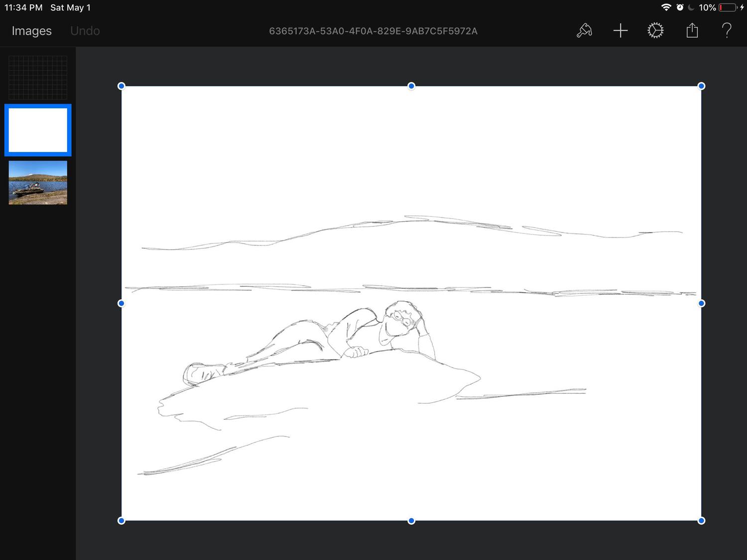Tap the alarm clock status icon
Image resolution: width=747 pixels, height=560 pixels.
click(x=680, y=7)
